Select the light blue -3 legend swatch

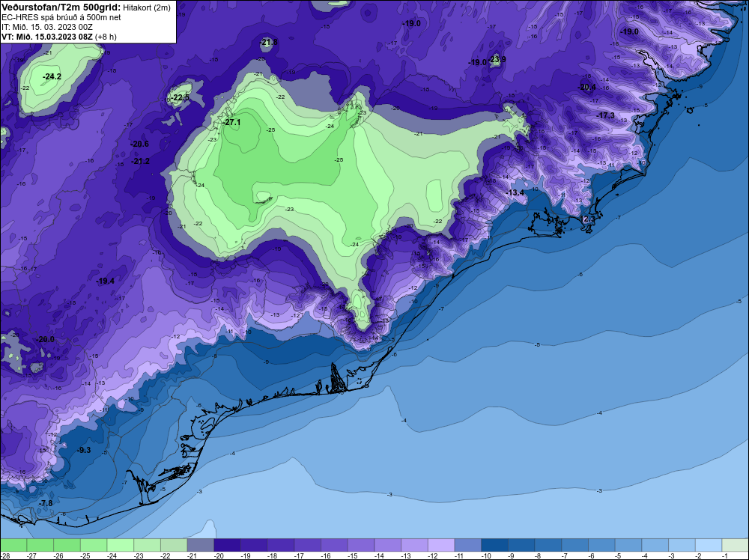click(682, 545)
